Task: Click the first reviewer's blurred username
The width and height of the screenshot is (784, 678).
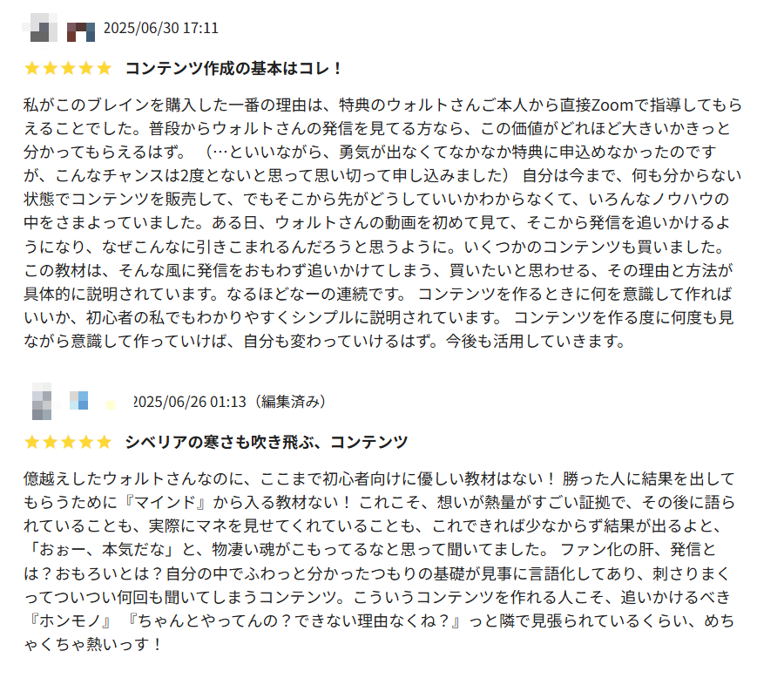Action: pyautogui.click(x=81, y=31)
